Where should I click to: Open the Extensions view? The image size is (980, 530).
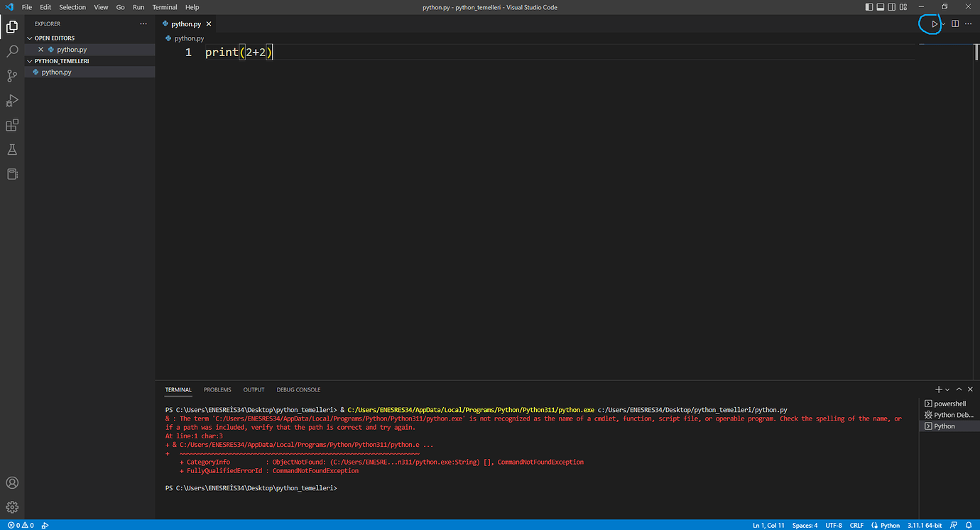pyautogui.click(x=11, y=125)
